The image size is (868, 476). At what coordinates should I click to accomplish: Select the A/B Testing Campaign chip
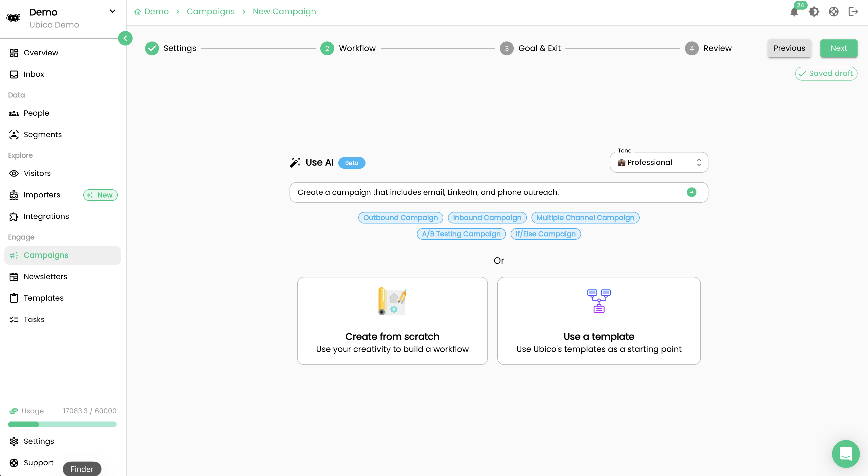461,234
